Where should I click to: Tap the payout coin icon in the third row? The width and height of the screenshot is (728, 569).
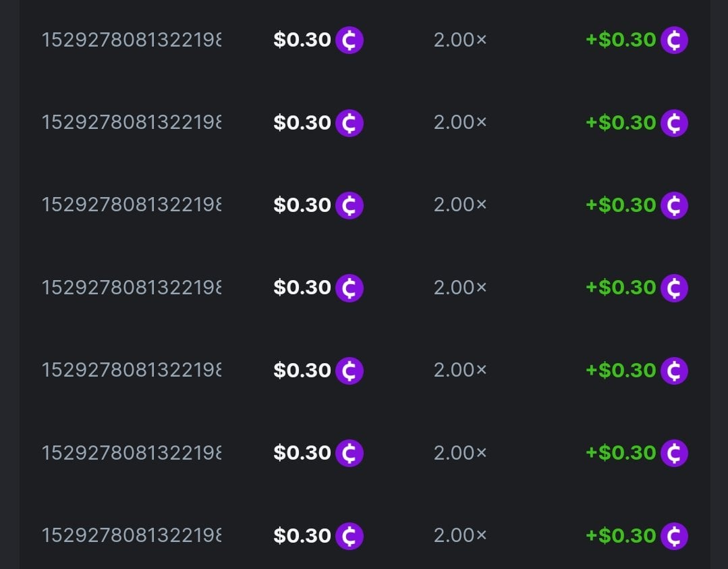[x=674, y=205]
